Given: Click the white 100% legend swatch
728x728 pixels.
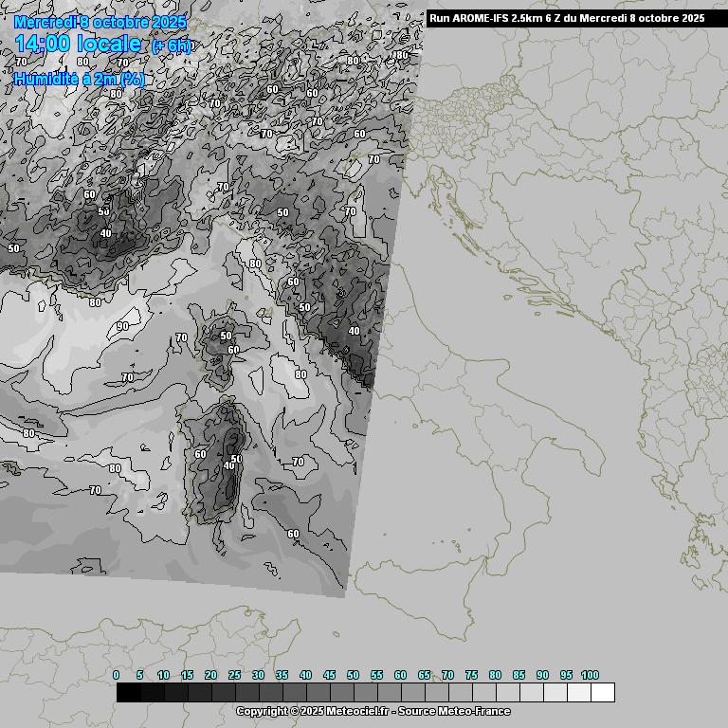Looking at the screenshot, I should 602,693.
